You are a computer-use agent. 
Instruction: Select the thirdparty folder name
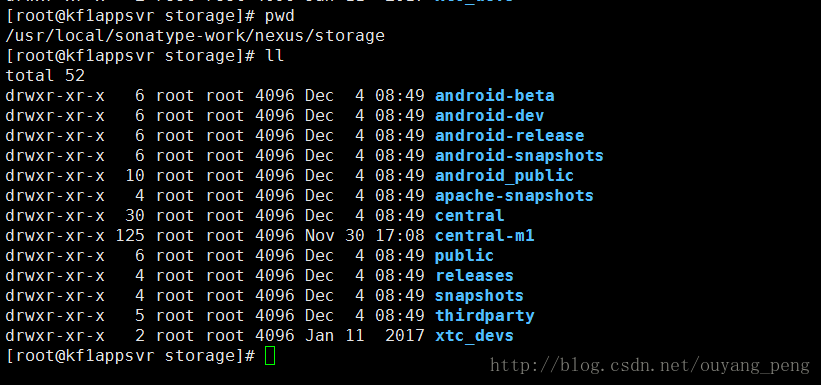point(484,316)
